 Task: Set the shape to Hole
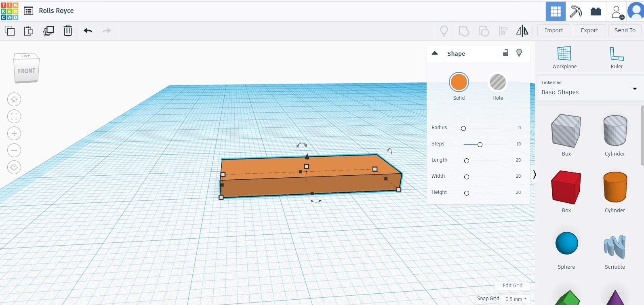click(x=498, y=82)
